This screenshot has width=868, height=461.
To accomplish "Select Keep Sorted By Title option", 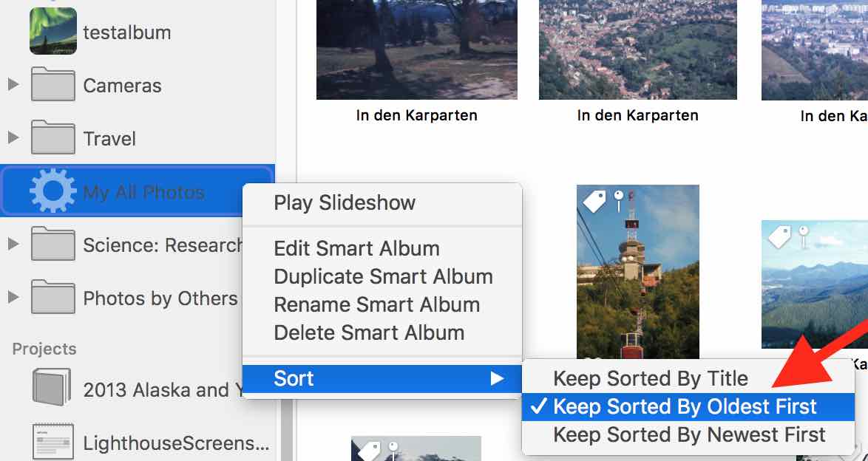I will (x=651, y=378).
